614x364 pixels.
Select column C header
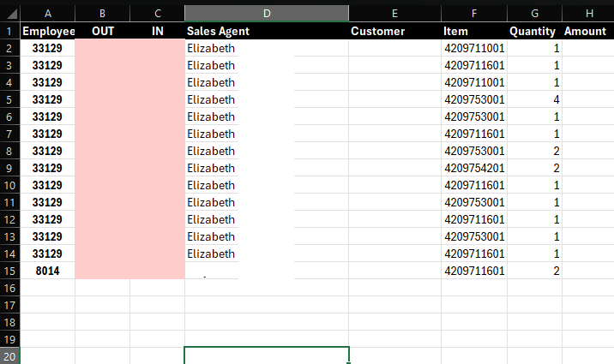(x=158, y=14)
